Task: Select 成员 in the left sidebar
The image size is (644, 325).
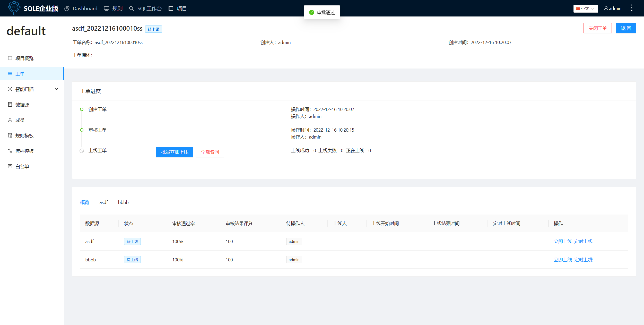Action: click(19, 120)
